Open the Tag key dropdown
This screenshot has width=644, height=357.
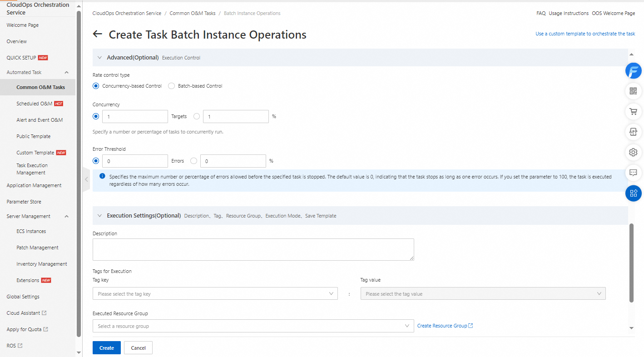[215, 293]
